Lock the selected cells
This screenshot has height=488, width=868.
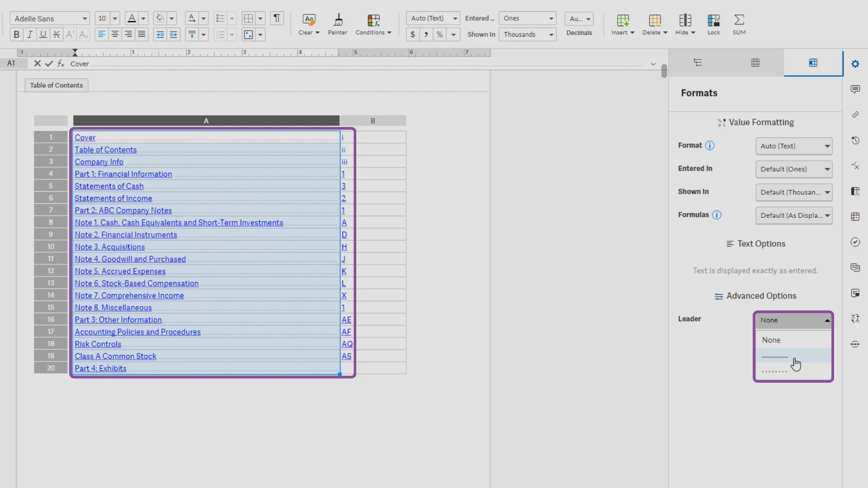point(714,24)
